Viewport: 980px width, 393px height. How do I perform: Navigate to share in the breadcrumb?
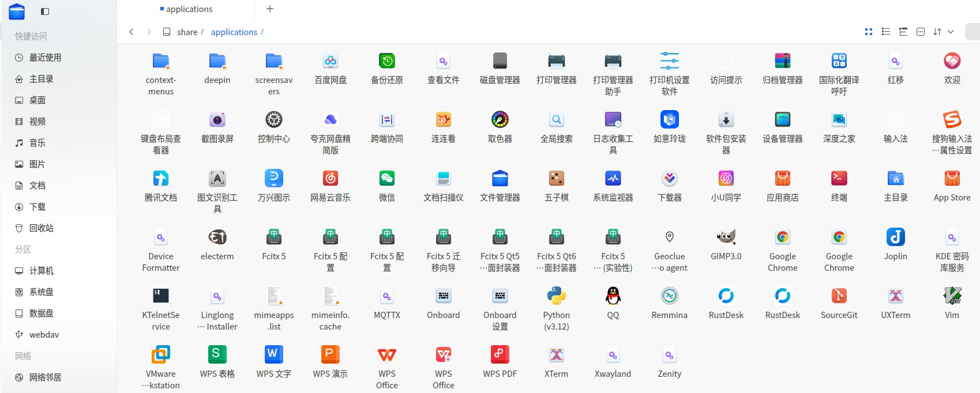pos(187,32)
